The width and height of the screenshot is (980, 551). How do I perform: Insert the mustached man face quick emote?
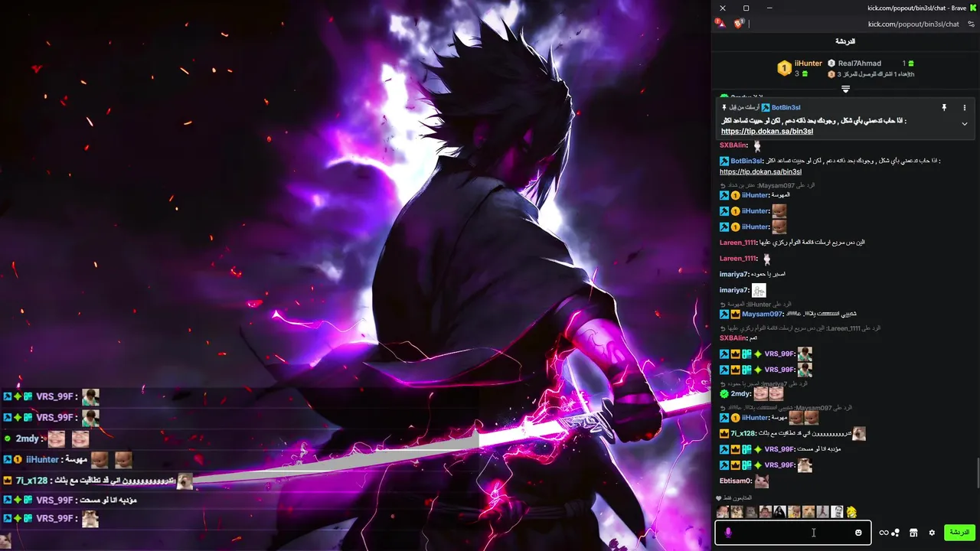[837, 512]
